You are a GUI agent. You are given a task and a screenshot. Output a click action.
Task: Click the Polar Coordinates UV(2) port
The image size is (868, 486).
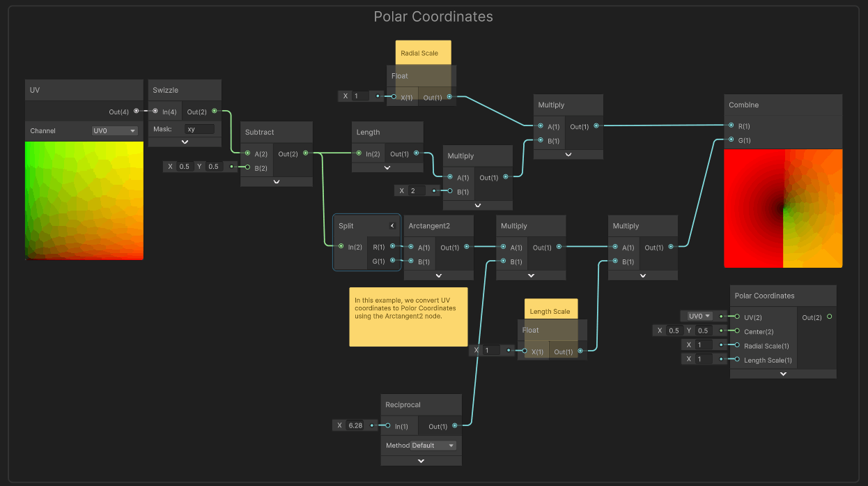[x=737, y=317]
